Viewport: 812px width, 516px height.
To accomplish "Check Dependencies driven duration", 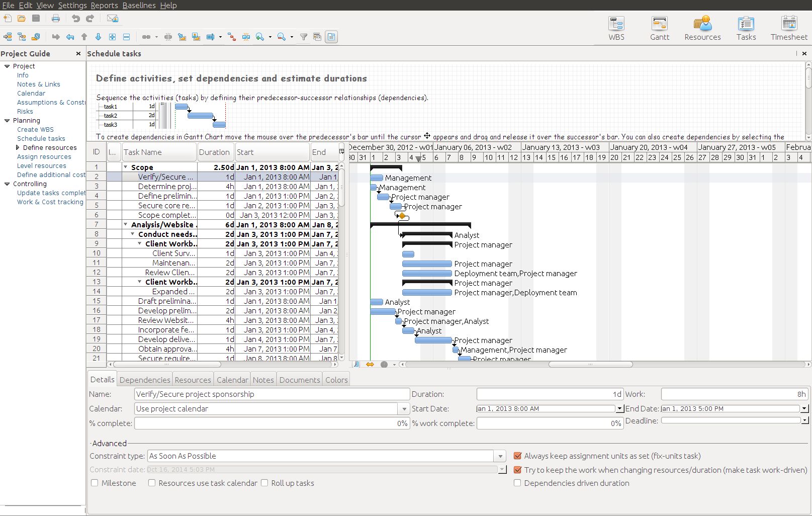I will tap(517, 483).
